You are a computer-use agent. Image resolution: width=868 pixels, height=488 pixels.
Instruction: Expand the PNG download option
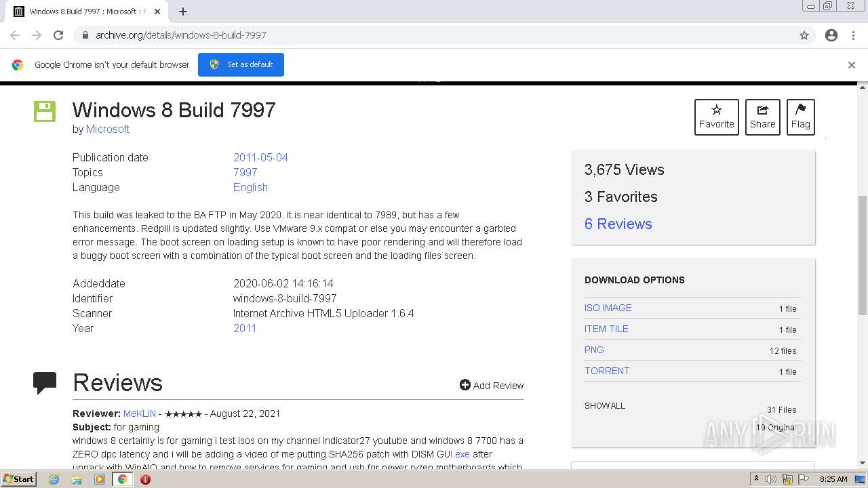594,350
